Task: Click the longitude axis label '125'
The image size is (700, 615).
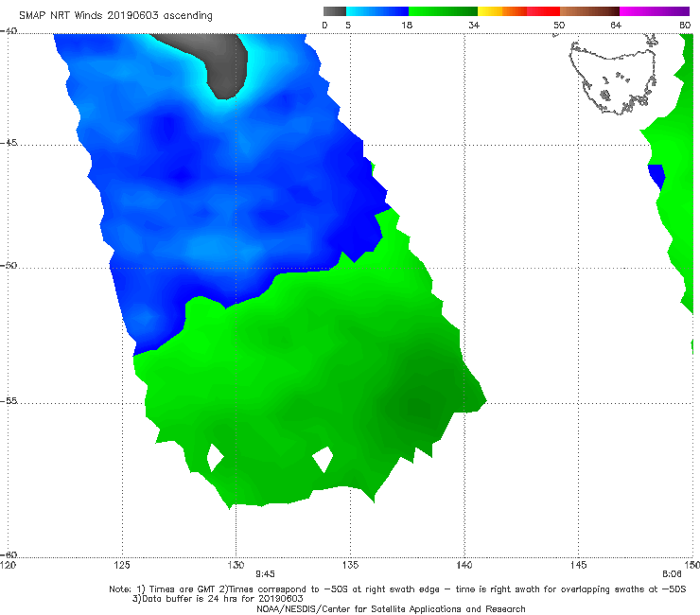Action: pos(122,565)
